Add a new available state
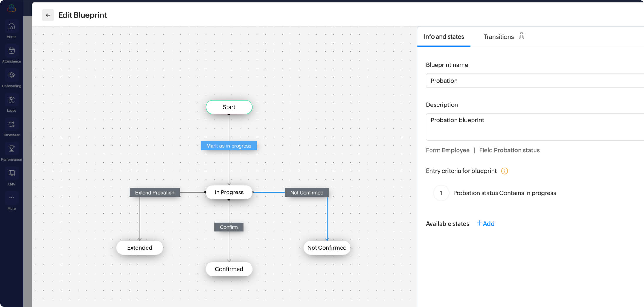The image size is (644, 307). [x=486, y=223]
